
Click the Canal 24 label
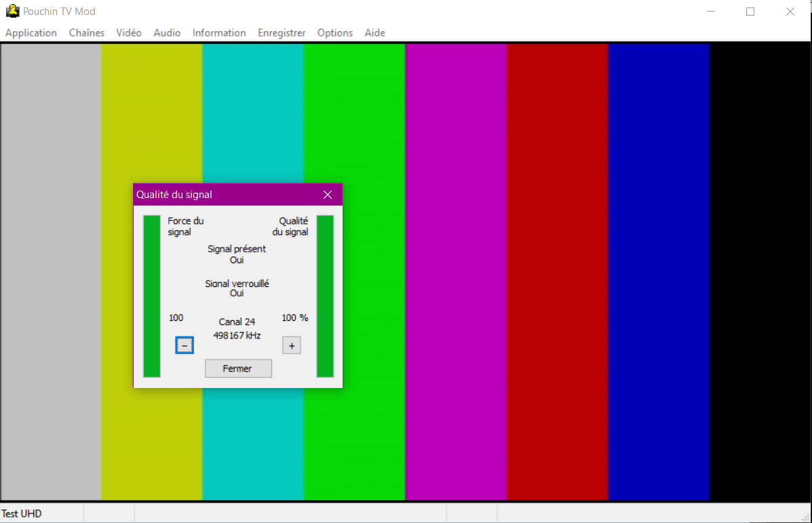(x=237, y=322)
